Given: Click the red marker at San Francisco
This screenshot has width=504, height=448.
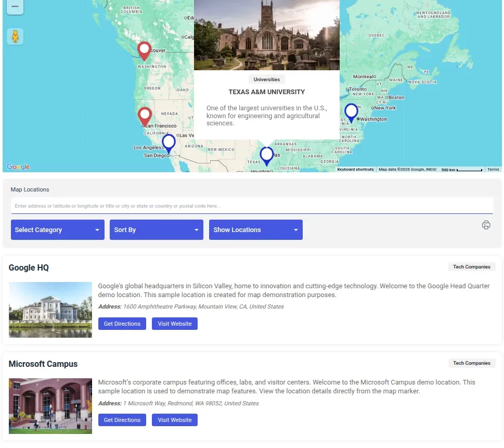Looking at the screenshot, I should point(145,117).
